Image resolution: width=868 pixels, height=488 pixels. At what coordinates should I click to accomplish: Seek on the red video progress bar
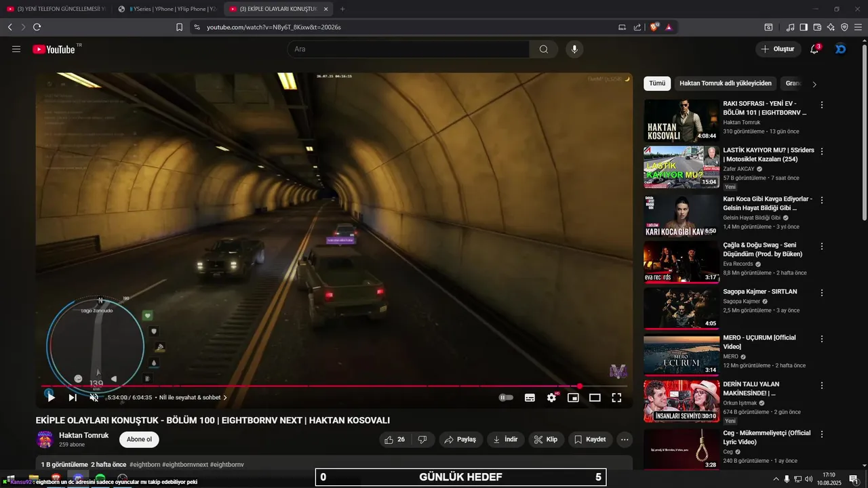[x=334, y=386]
